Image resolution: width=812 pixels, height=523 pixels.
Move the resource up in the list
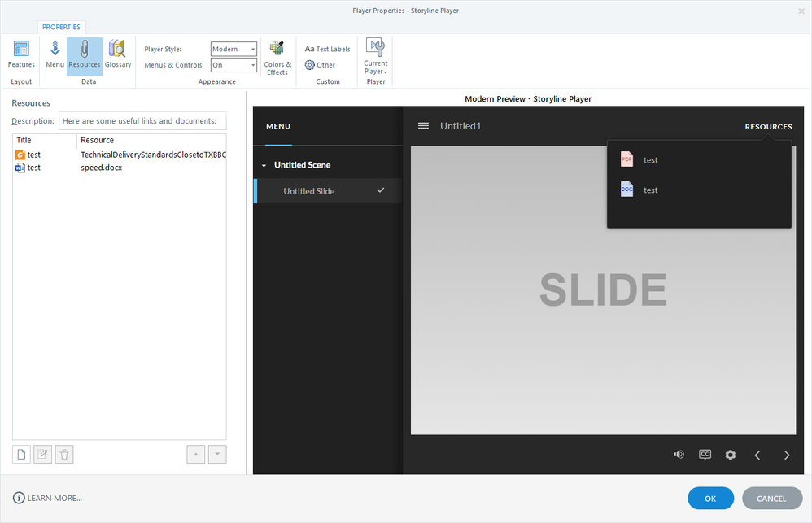tap(196, 454)
